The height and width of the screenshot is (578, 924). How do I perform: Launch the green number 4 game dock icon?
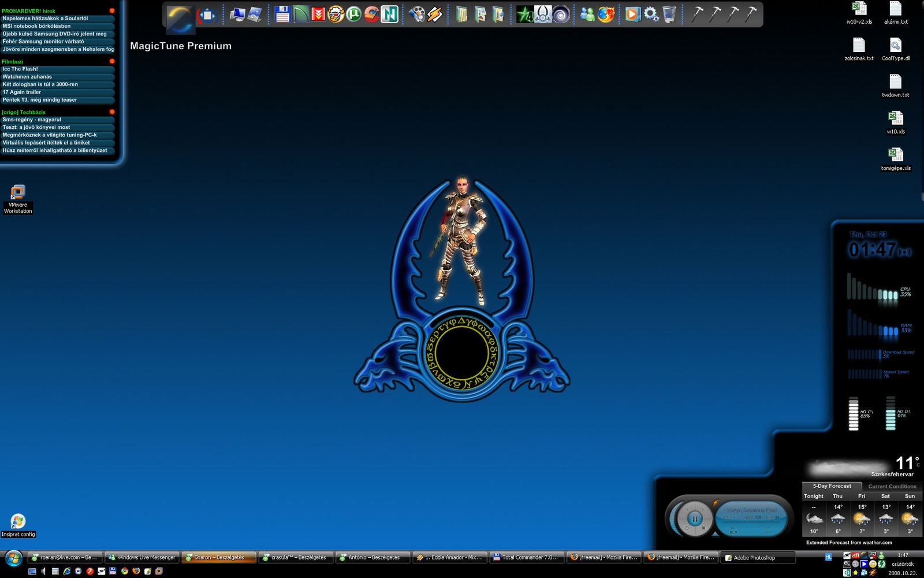coord(525,14)
